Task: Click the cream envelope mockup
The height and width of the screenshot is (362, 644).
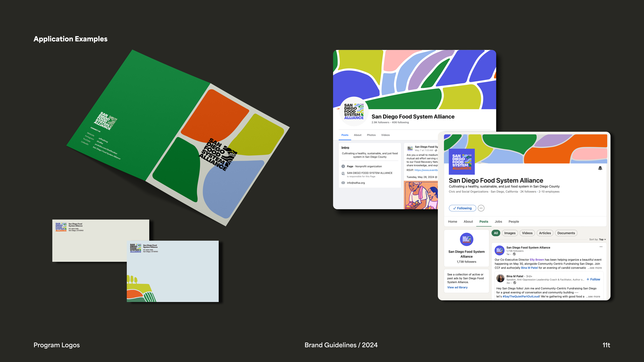Action: click(x=101, y=241)
